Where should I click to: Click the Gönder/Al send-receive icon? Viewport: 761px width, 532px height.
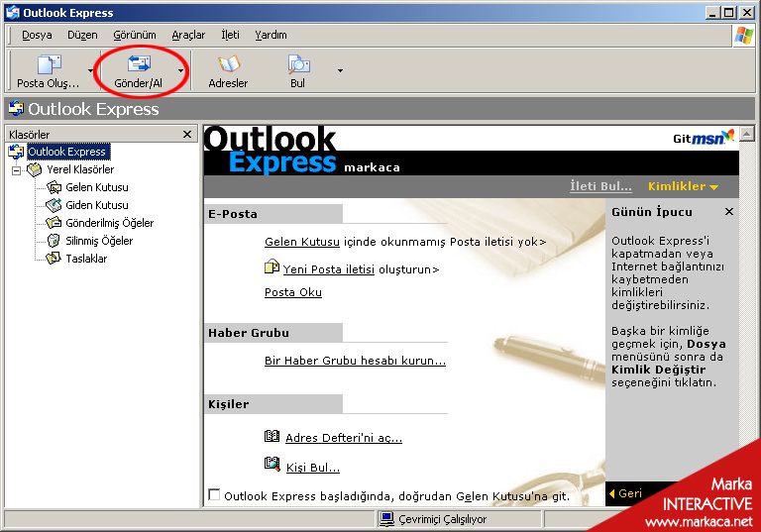coord(139,63)
